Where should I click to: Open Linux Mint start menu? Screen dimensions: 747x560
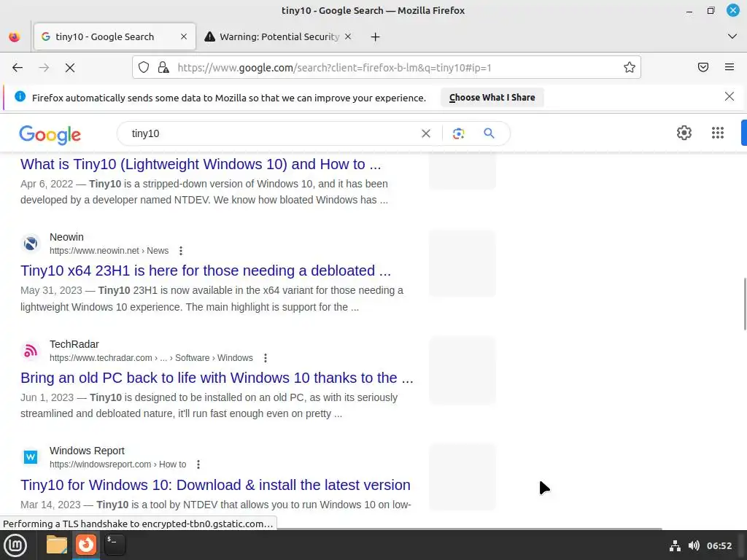[x=15, y=545]
